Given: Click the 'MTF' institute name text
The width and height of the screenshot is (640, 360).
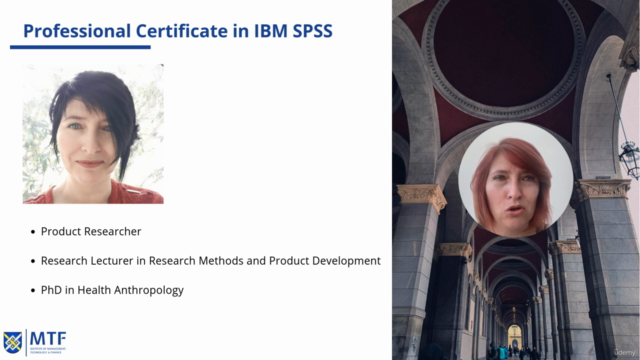Looking at the screenshot, I should [48, 339].
